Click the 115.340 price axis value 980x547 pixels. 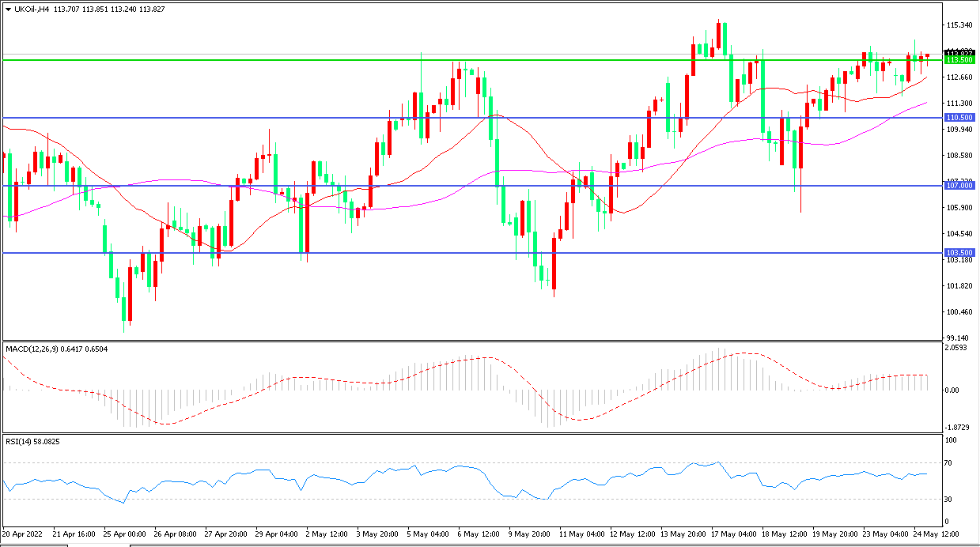point(959,25)
